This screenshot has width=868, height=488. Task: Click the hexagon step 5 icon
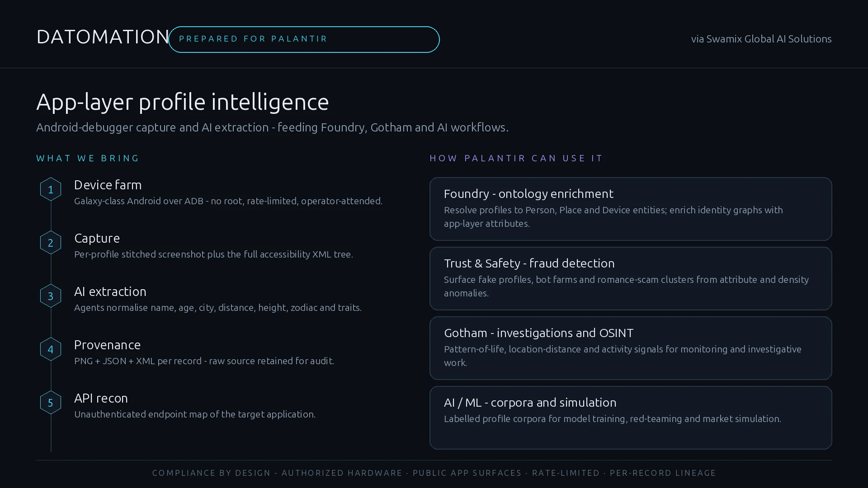click(x=51, y=403)
